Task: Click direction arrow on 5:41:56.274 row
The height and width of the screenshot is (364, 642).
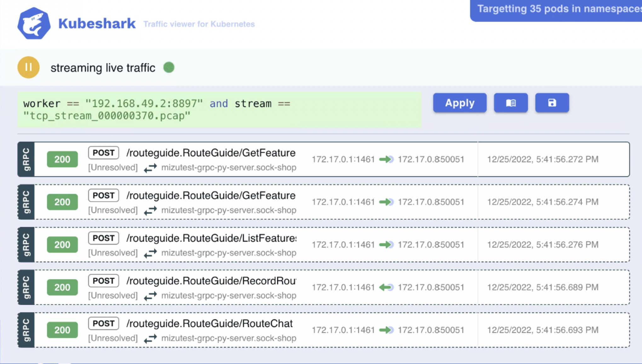Action: [x=386, y=202]
